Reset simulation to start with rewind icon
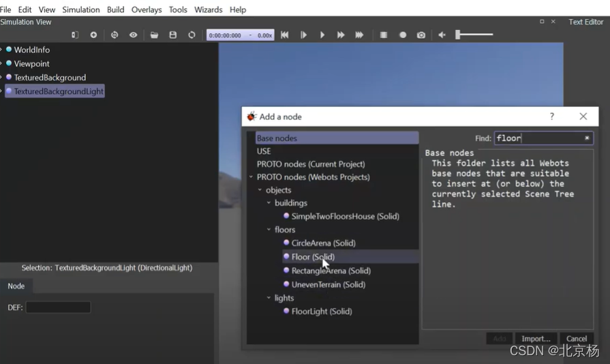The width and height of the screenshot is (610, 364). (x=285, y=35)
